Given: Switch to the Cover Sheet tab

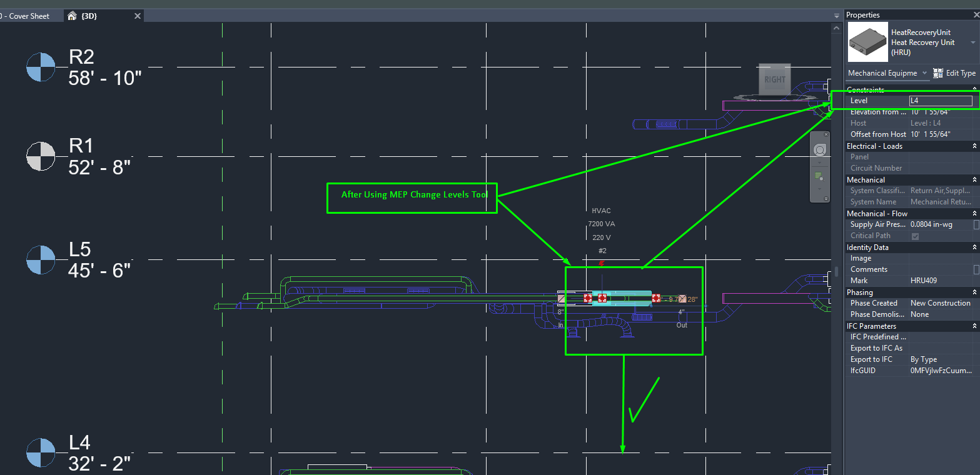Looking at the screenshot, I should 28,16.
